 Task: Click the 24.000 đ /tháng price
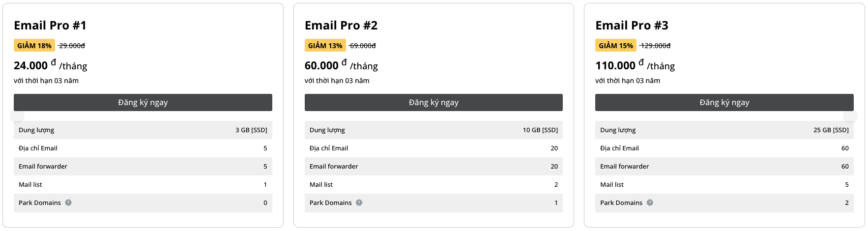pyautogui.click(x=51, y=65)
